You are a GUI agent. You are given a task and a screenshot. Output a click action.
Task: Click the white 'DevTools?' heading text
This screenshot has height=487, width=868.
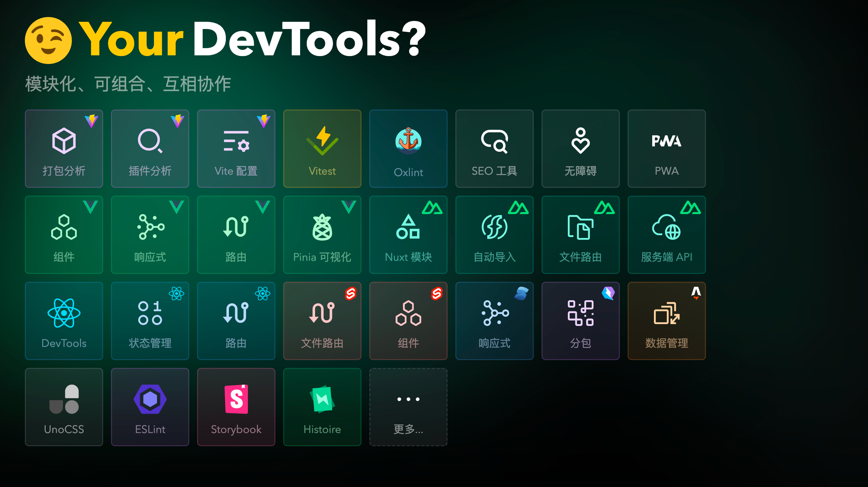pos(309,38)
